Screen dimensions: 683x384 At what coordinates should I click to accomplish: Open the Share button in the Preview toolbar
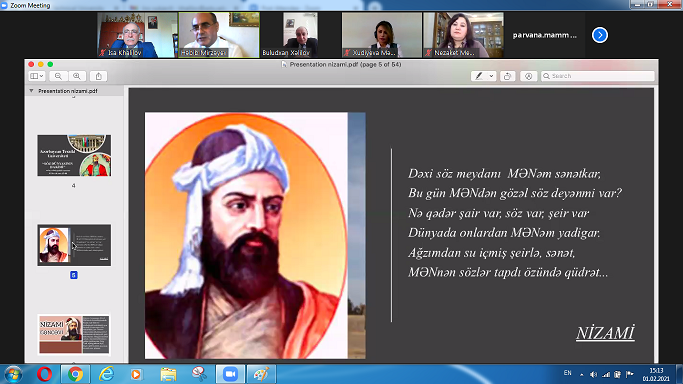tap(99, 76)
